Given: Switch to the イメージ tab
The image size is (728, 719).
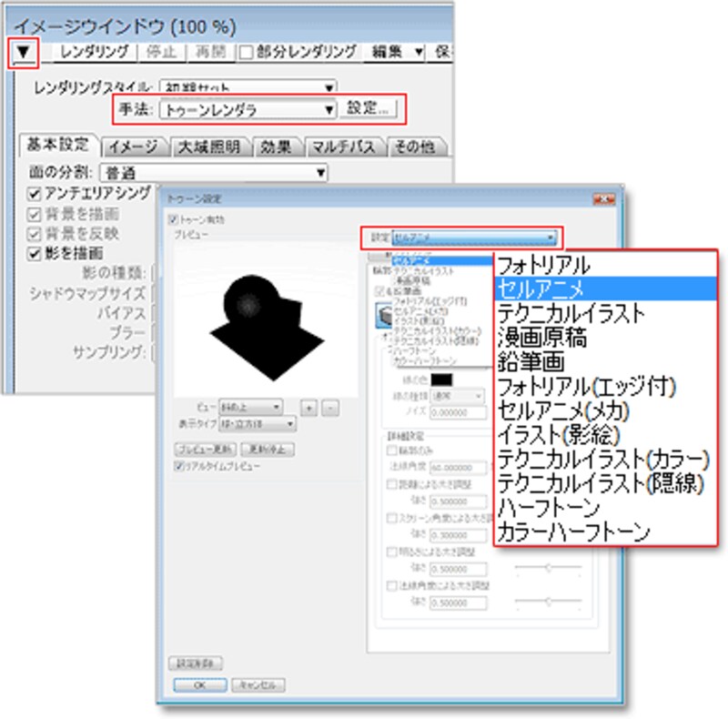Looking at the screenshot, I should point(133,147).
